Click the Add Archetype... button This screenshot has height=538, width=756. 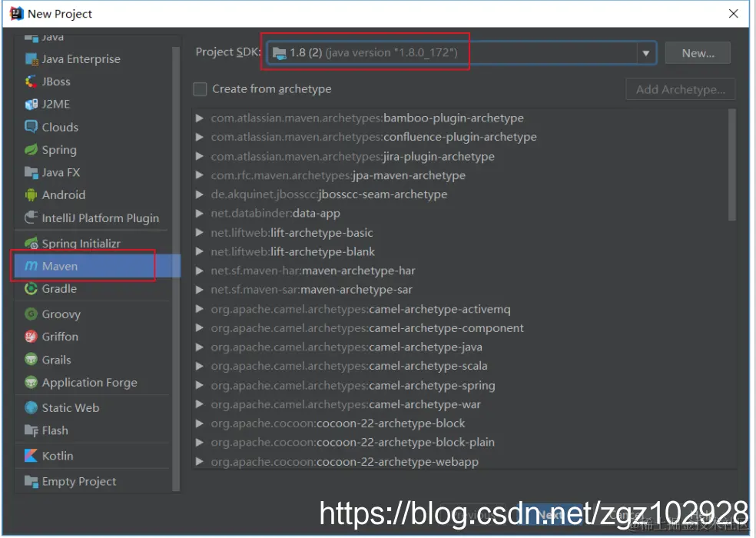point(680,90)
